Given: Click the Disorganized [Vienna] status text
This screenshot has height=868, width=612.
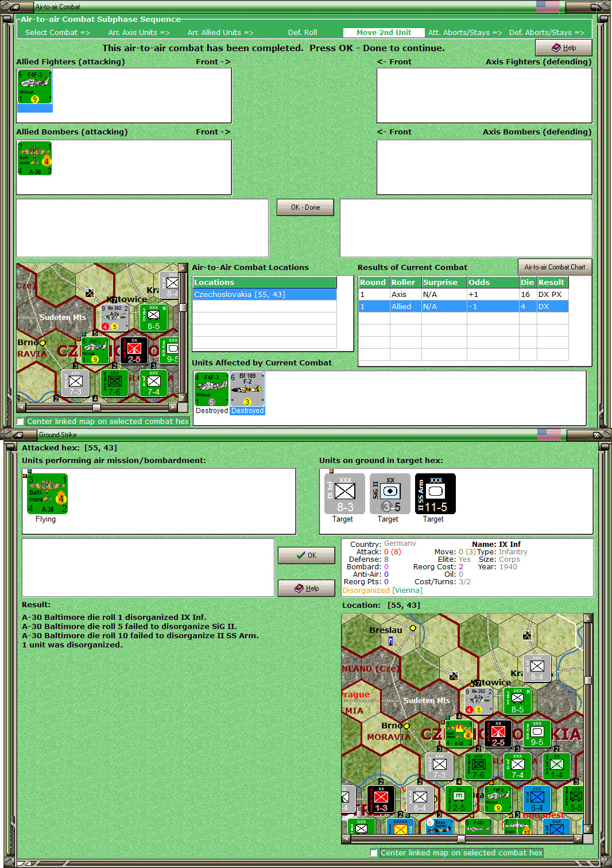Looking at the screenshot, I should pos(382,590).
